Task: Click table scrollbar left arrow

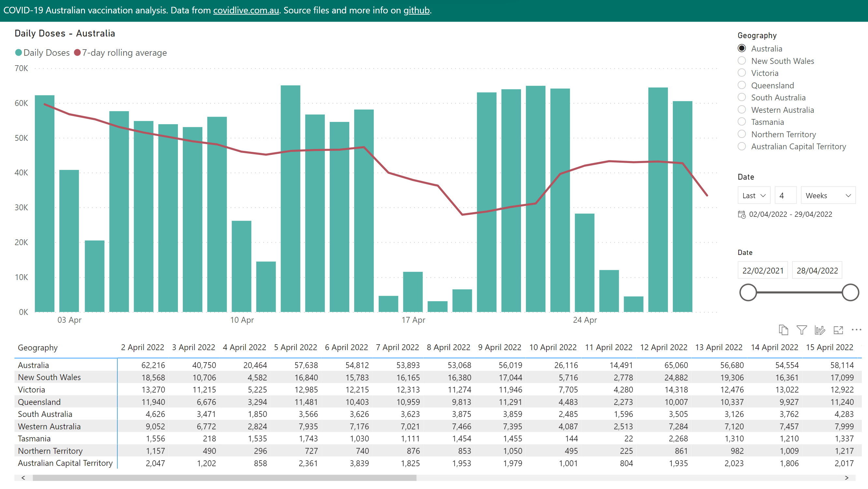Action: coord(23,478)
